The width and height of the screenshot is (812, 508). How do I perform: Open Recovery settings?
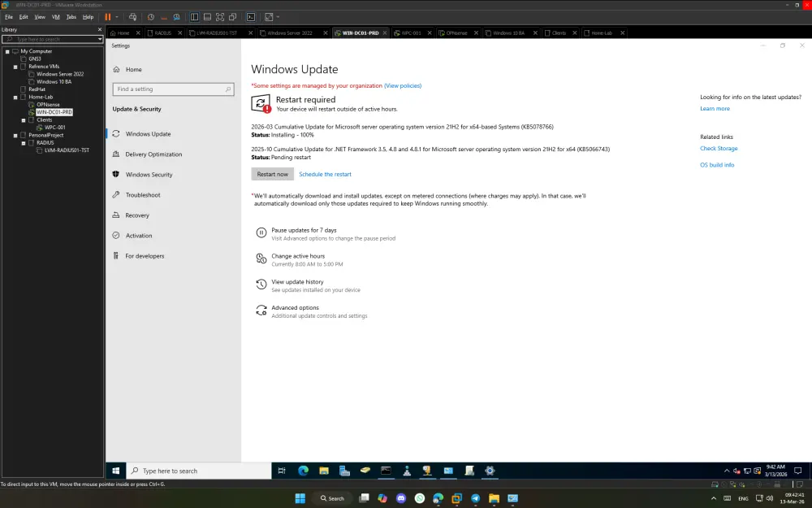[x=137, y=215]
